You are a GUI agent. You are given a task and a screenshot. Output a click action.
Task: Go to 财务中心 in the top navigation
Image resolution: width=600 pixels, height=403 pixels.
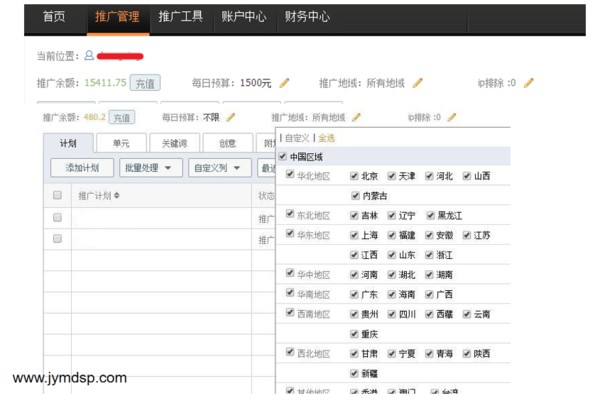(307, 17)
